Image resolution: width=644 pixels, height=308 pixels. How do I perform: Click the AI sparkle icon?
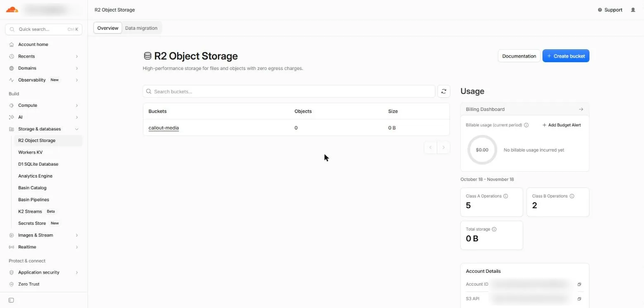click(12, 117)
